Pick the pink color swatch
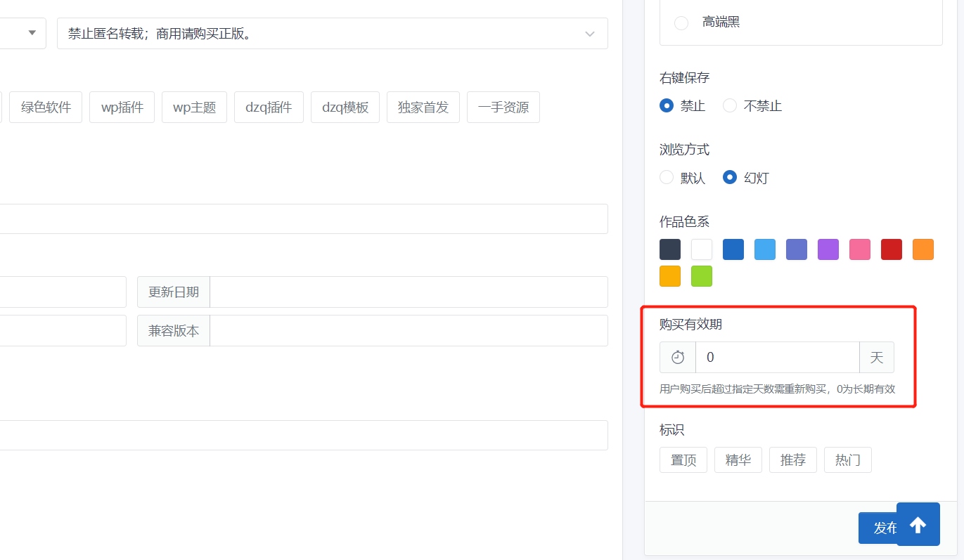The width and height of the screenshot is (964, 560). click(x=860, y=249)
